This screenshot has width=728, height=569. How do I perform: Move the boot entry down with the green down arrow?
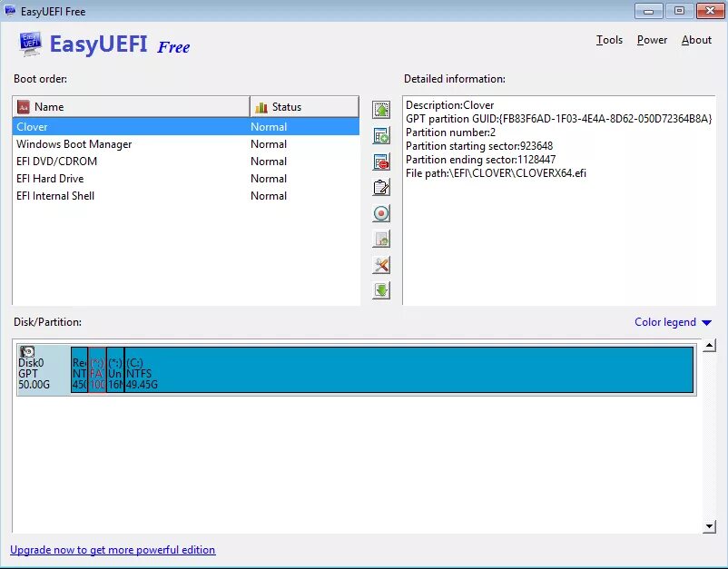point(381,290)
